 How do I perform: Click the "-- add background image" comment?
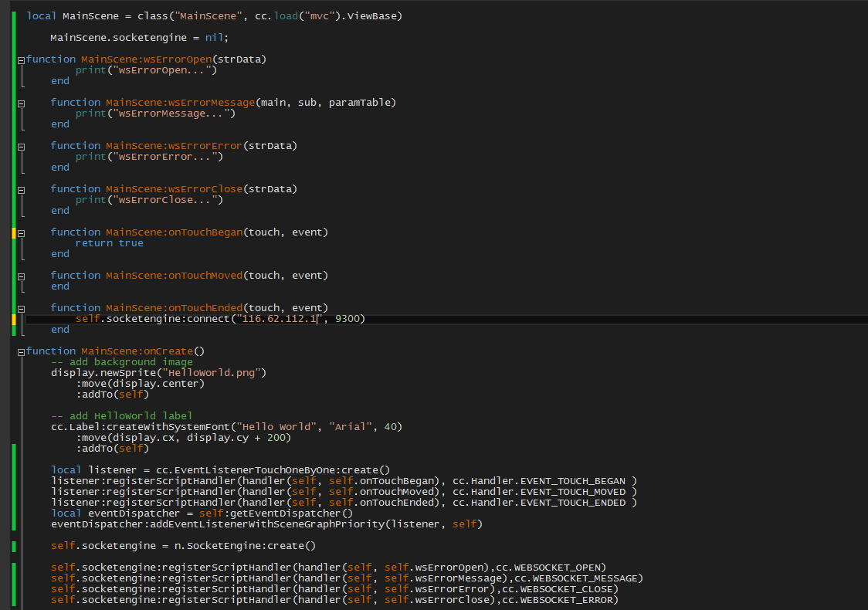[121, 362]
